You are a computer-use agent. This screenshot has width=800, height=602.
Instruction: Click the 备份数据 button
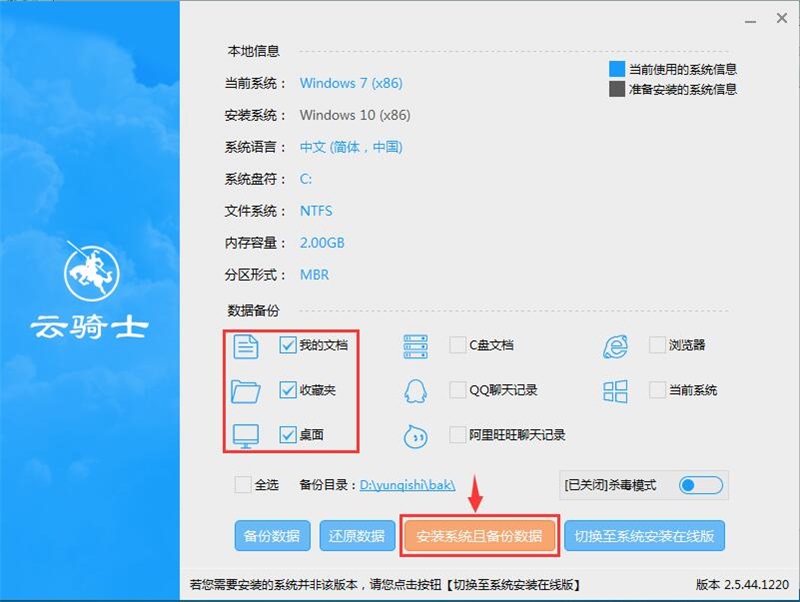point(272,536)
